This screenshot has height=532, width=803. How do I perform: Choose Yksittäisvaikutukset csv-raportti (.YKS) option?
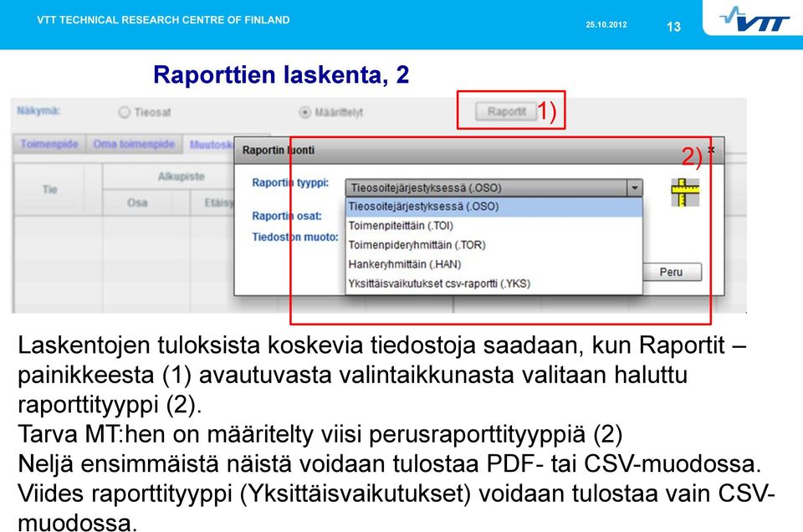(494, 284)
